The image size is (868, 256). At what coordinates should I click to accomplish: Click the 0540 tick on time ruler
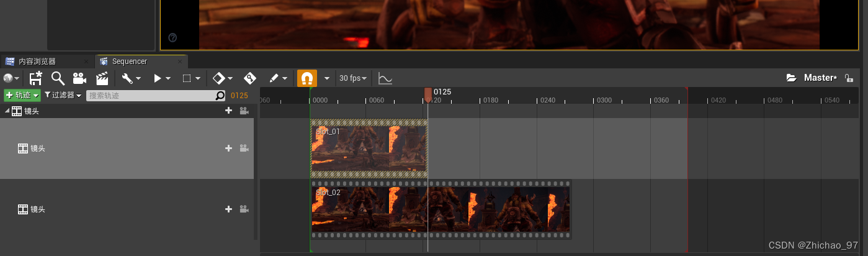pyautogui.click(x=831, y=100)
